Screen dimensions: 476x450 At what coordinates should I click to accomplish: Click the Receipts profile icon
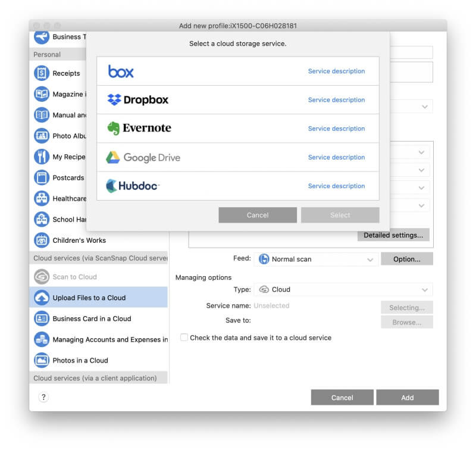click(x=42, y=73)
